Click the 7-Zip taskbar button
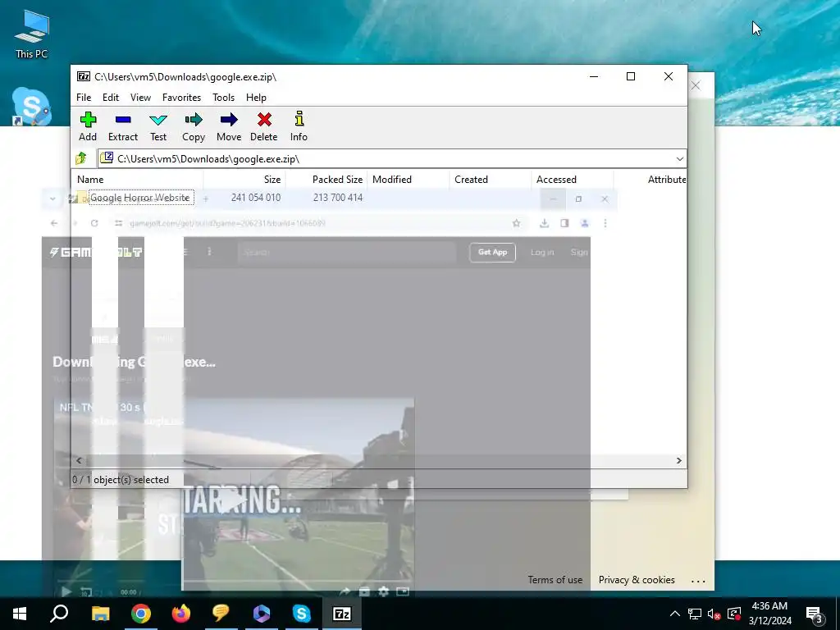 click(342, 614)
